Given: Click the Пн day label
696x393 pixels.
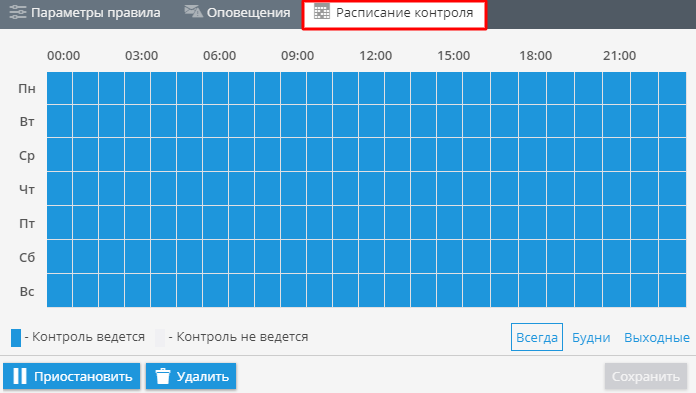Looking at the screenshot, I should pyautogui.click(x=27, y=88).
